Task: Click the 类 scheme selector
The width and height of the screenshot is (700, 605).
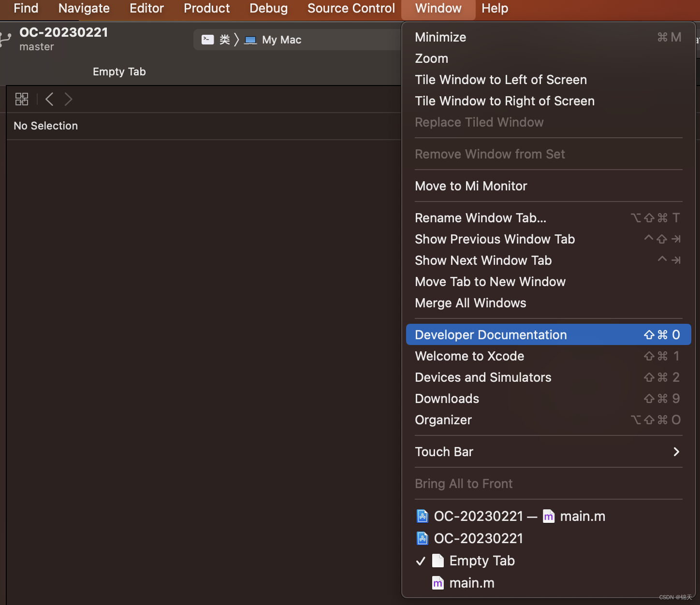Action: 224,40
